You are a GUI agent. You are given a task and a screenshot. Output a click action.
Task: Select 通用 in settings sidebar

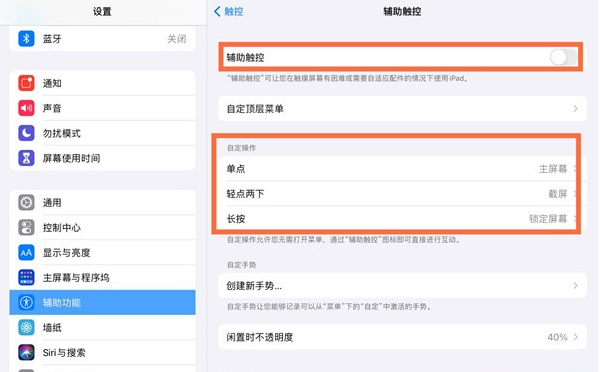102,202
